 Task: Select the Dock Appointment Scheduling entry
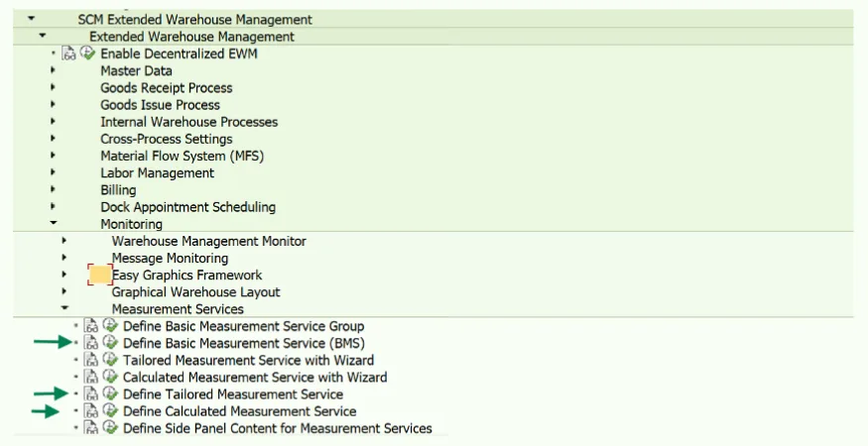click(188, 207)
